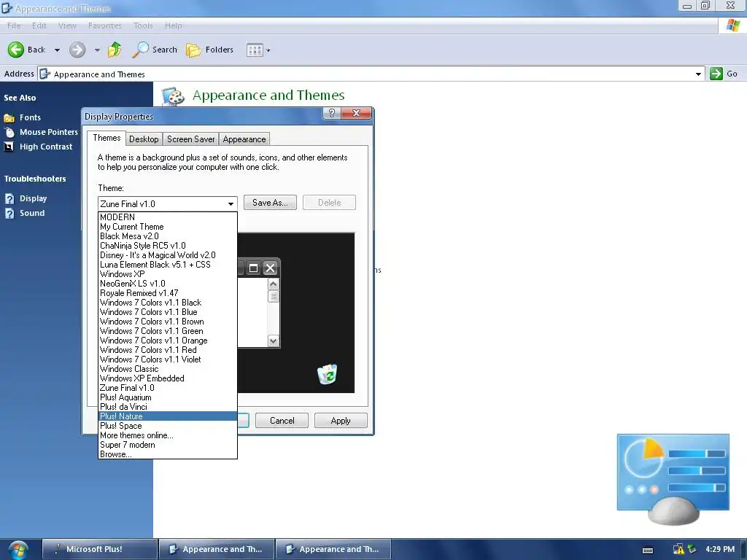Select Windows 7 Colors v1.1 Brown
The image size is (747, 560).
(x=167, y=322)
